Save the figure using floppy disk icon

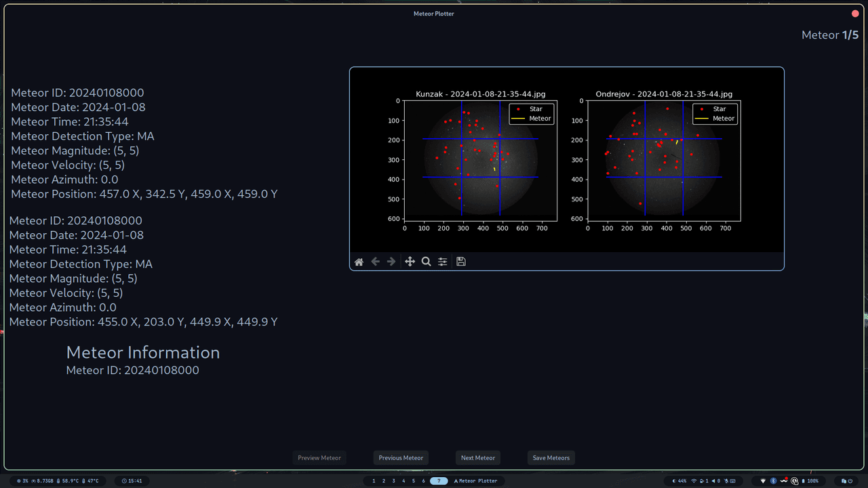click(x=461, y=262)
